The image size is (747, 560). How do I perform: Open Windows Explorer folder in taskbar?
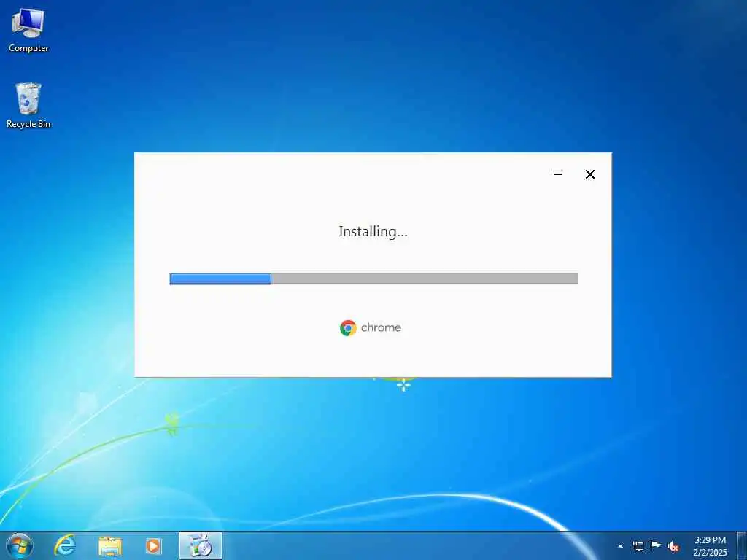click(x=110, y=546)
